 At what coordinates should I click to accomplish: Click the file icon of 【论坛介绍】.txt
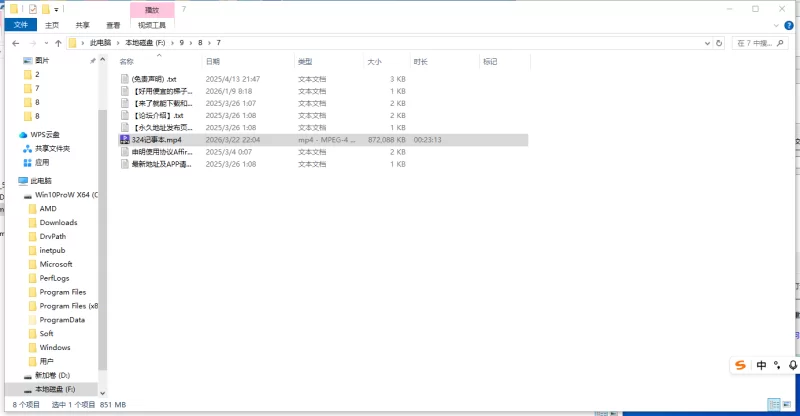(x=124, y=115)
